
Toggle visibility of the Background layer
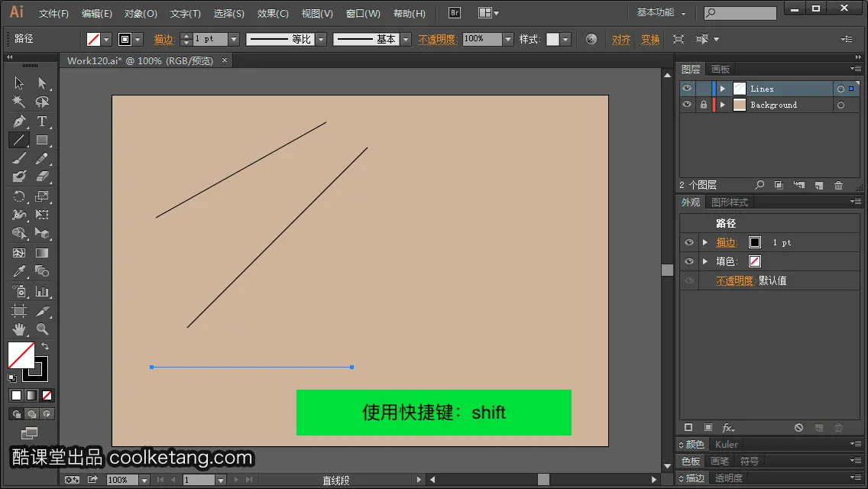coord(687,105)
